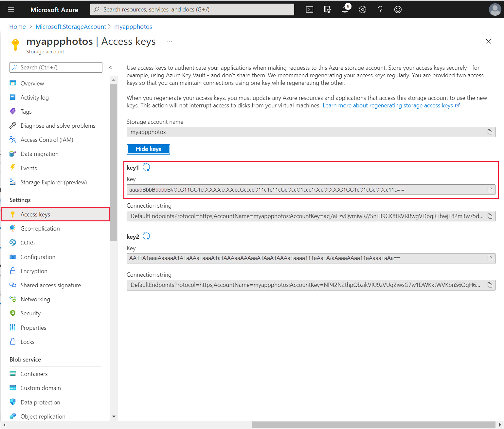Click sidebar scrollbar down arrow
The image size is (504, 429).
coord(114,417)
